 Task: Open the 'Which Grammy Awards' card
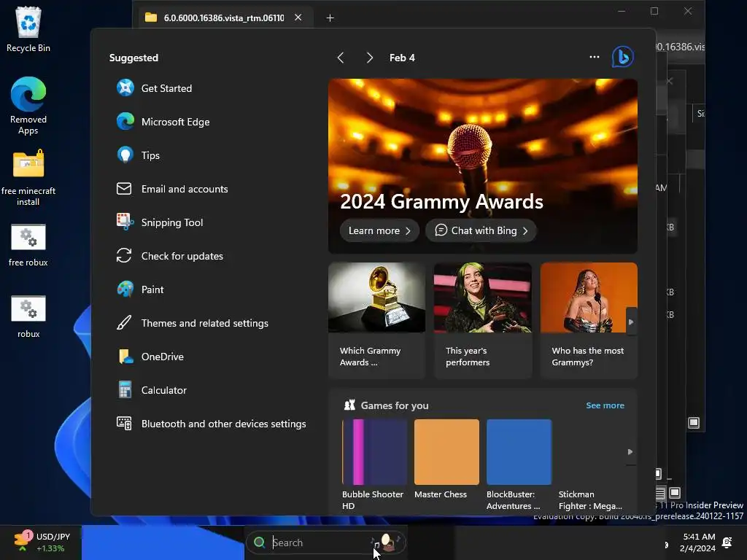376,321
